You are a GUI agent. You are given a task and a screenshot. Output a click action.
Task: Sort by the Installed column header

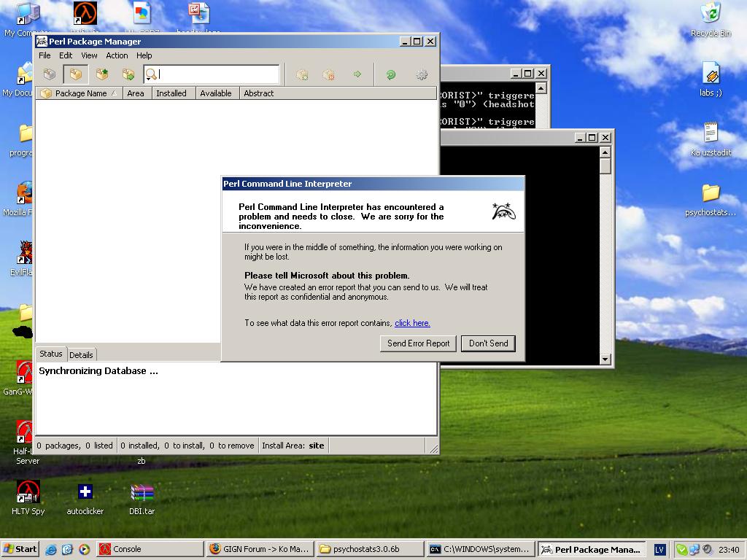174,93
